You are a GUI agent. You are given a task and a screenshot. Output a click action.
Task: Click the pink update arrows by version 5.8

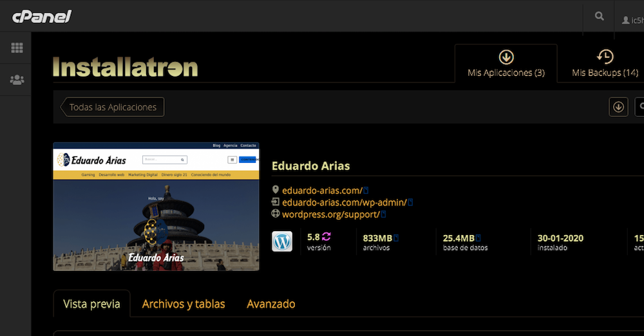coord(326,237)
